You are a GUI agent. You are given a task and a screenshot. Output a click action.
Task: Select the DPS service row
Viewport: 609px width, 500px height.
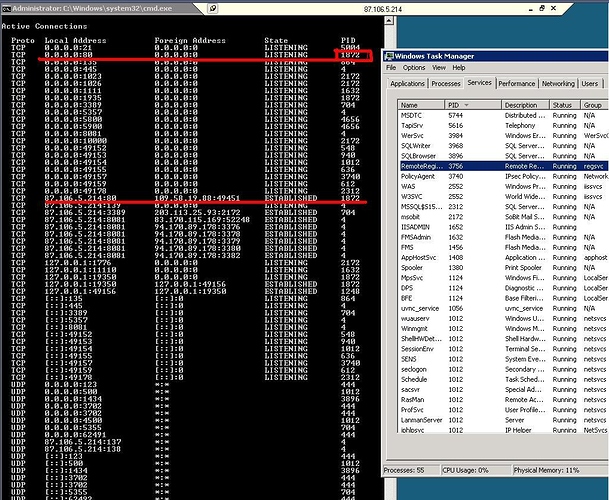pos(503,288)
